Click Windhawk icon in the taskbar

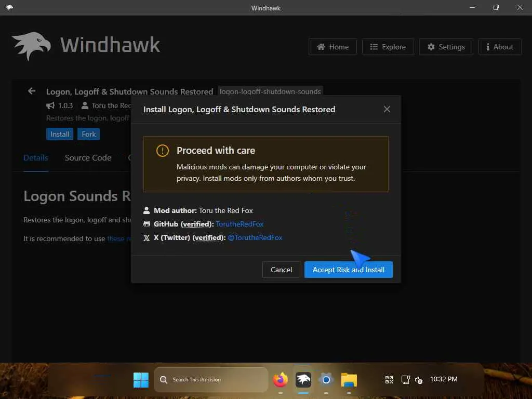pyautogui.click(x=303, y=380)
